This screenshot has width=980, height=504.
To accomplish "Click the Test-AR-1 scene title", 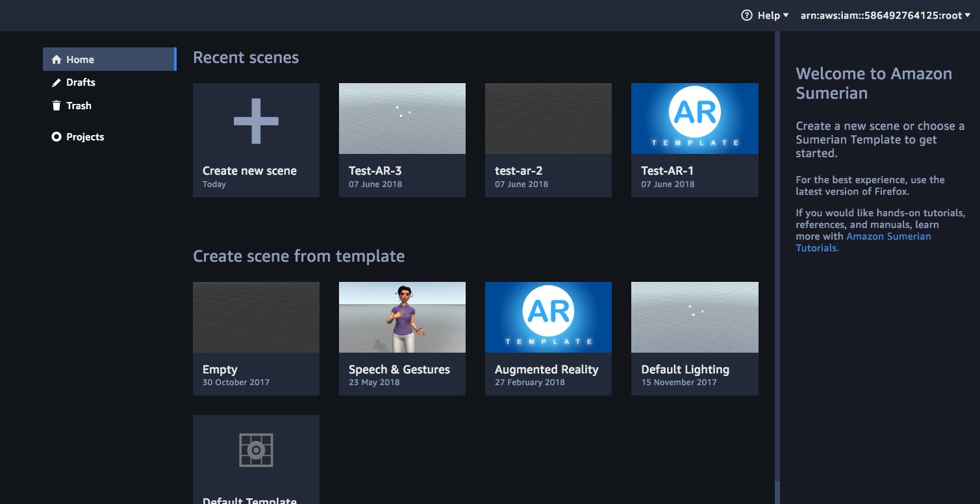I will click(x=668, y=171).
